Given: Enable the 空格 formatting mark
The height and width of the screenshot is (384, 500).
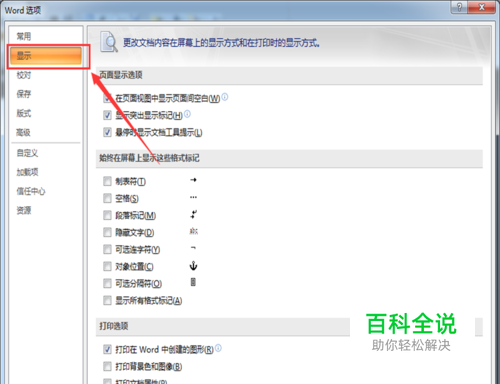Looking at the screenshot, I should click(107, 198).
